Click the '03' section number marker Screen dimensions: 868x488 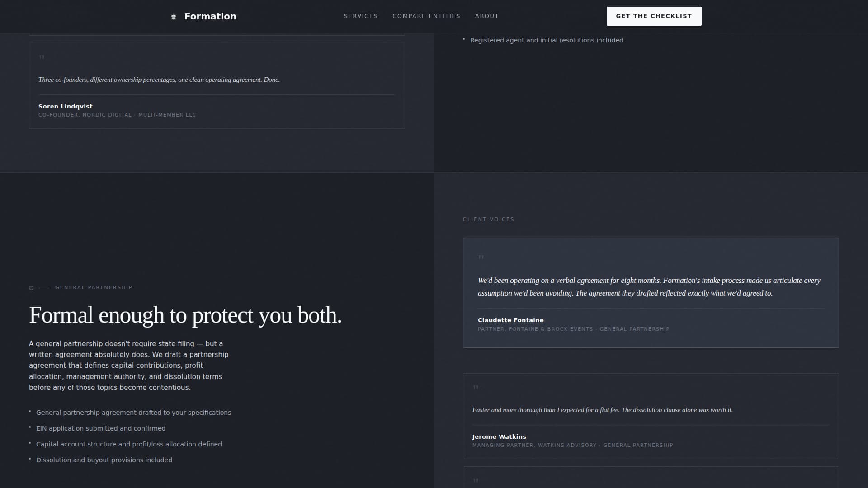31,288
